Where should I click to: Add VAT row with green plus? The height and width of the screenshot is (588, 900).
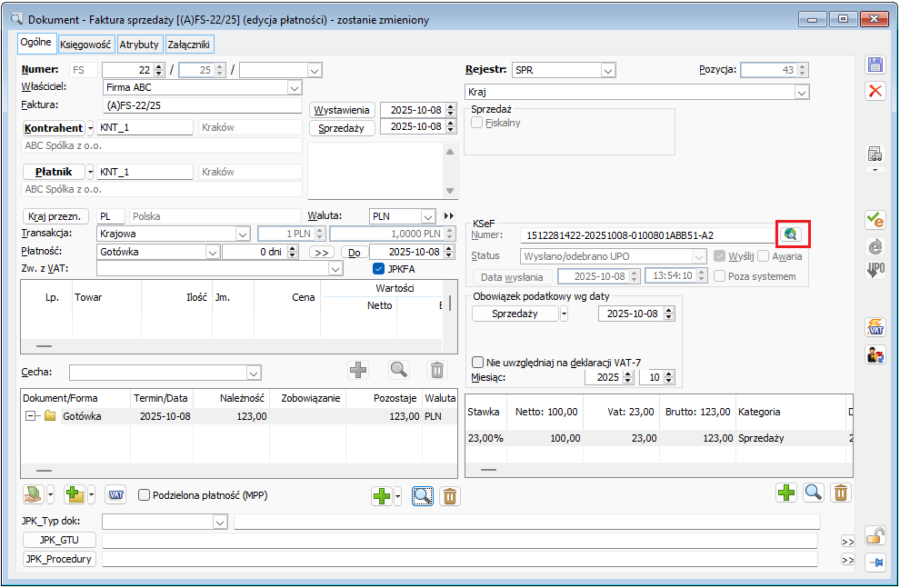click(786, 493)
